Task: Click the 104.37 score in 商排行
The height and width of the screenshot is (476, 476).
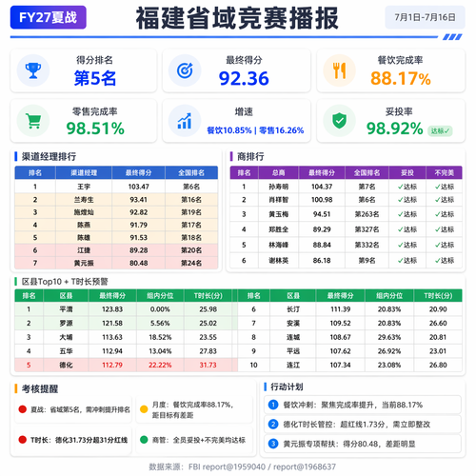Action: [322, 187]
